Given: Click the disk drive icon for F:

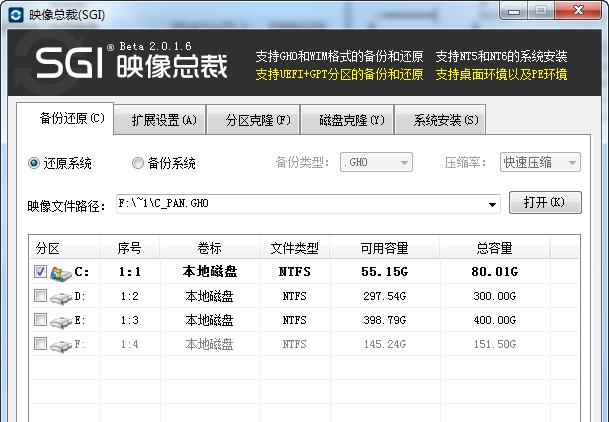Looking at the screenshot, I should [61, 346].
